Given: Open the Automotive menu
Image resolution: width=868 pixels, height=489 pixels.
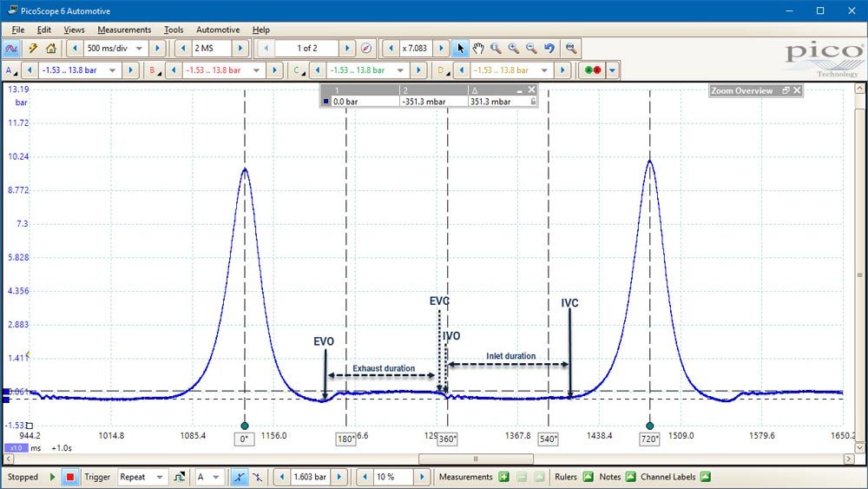Looking at the screenshot, I should (218, 30).
